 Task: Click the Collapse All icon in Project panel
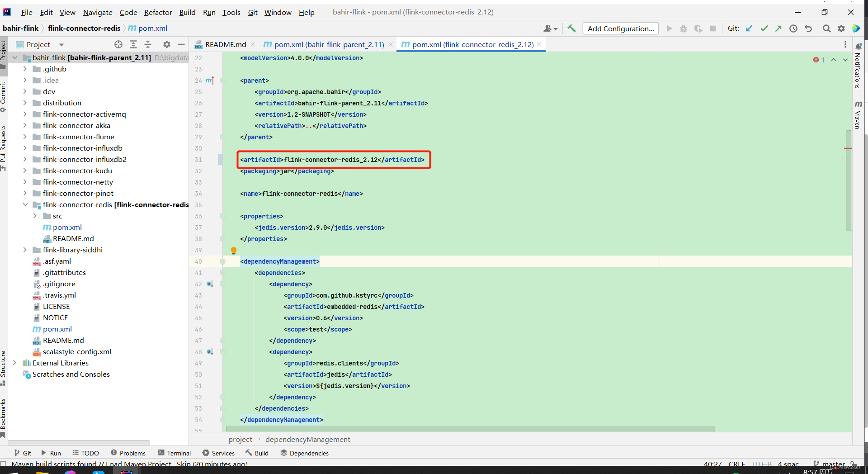point(148,44)
